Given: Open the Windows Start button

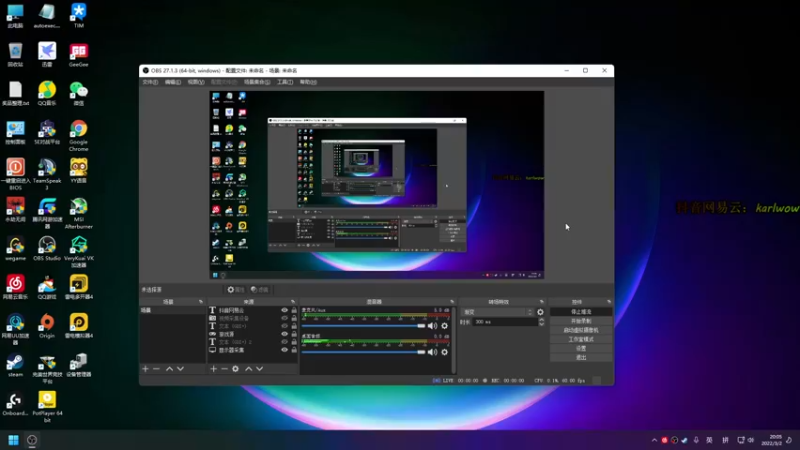Looking at the screenshot, I should click(13, 440).
